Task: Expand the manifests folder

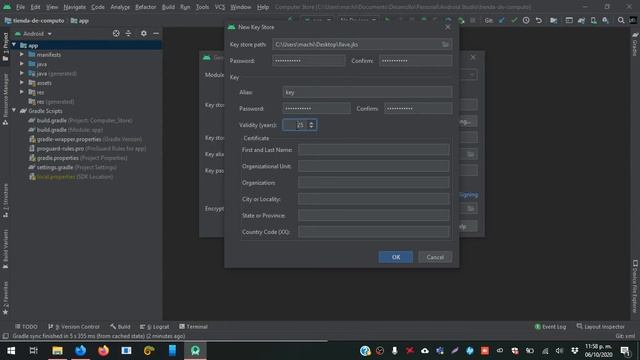Action: coord(22,54)
